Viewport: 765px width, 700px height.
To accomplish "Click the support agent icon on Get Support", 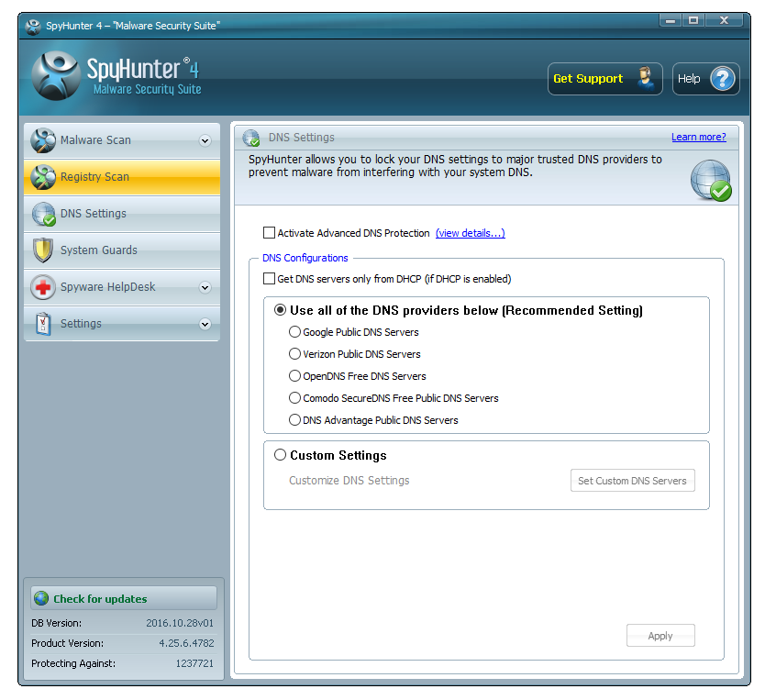I will click(646, 79).
